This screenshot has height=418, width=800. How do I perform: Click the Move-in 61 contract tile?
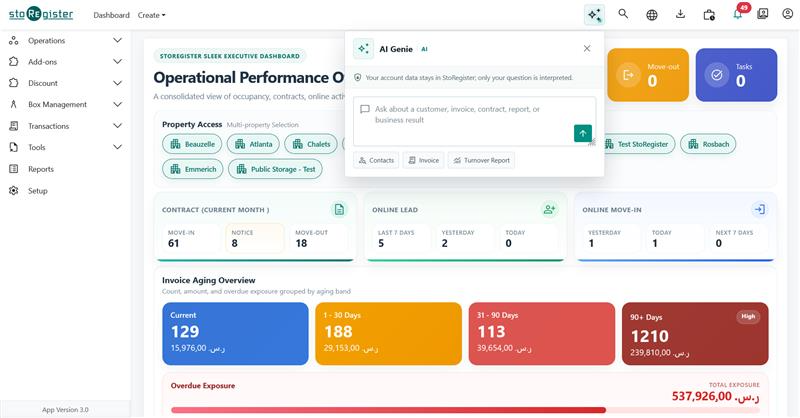coord(191,238)
